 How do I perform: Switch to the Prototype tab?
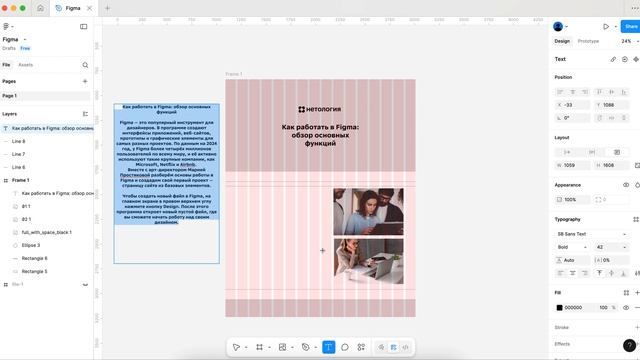588,41
